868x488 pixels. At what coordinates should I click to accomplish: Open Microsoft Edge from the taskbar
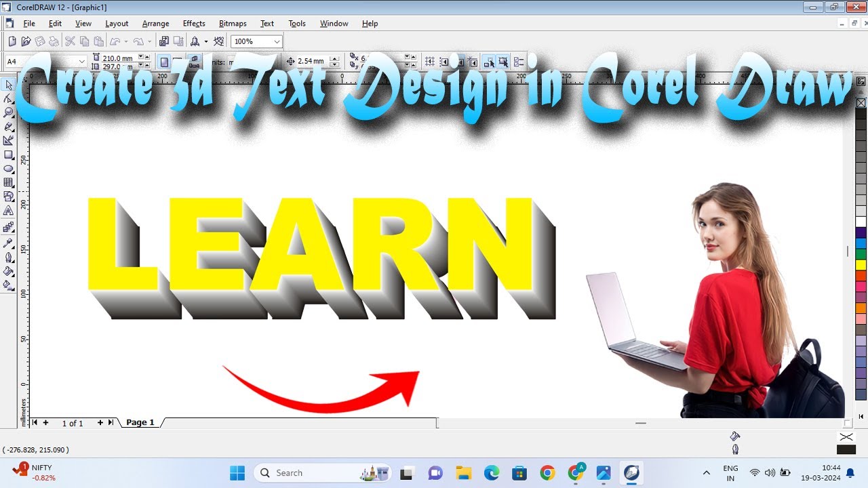[x=492, y=472]
